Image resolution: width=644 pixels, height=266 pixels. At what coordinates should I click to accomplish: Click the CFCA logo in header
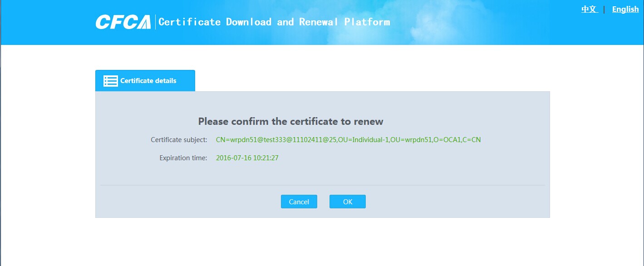point(123,22)
